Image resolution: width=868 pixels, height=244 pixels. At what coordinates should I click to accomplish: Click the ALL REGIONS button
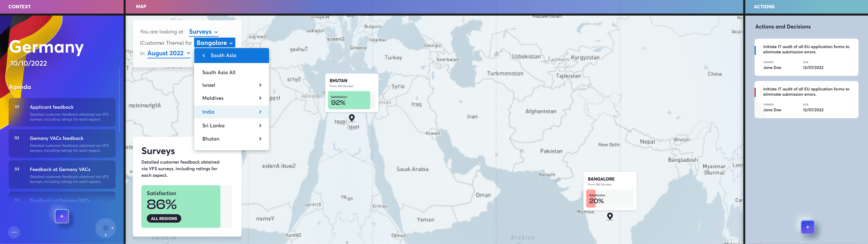(164, 218)
